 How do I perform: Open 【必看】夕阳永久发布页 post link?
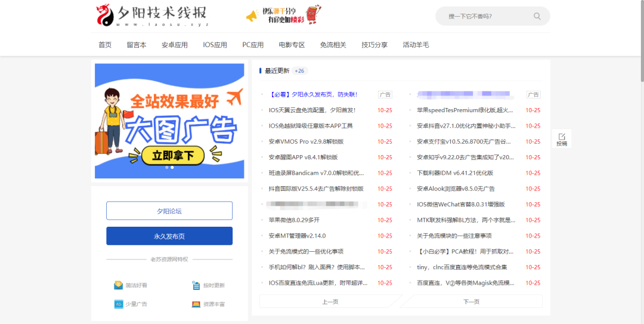(314, 94)
